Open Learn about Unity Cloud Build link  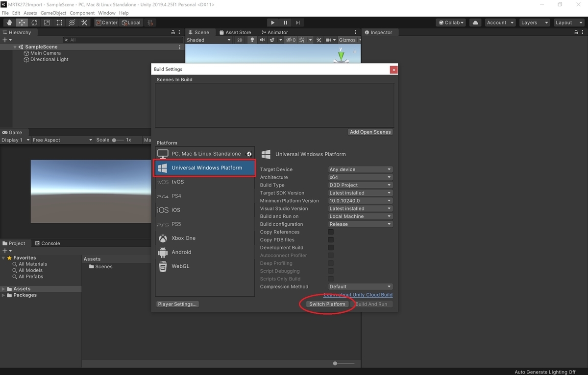[358, 295]
